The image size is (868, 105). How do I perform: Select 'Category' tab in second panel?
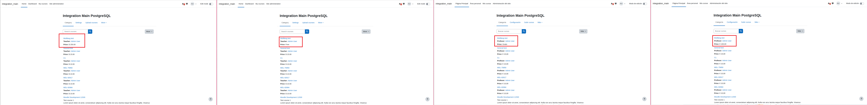point(285,23)
